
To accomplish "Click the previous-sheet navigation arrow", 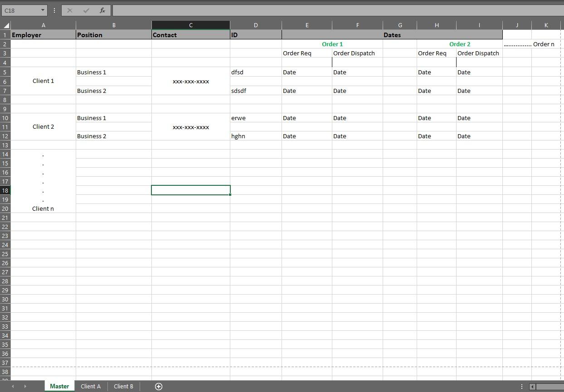I will (x=12, y=386).
